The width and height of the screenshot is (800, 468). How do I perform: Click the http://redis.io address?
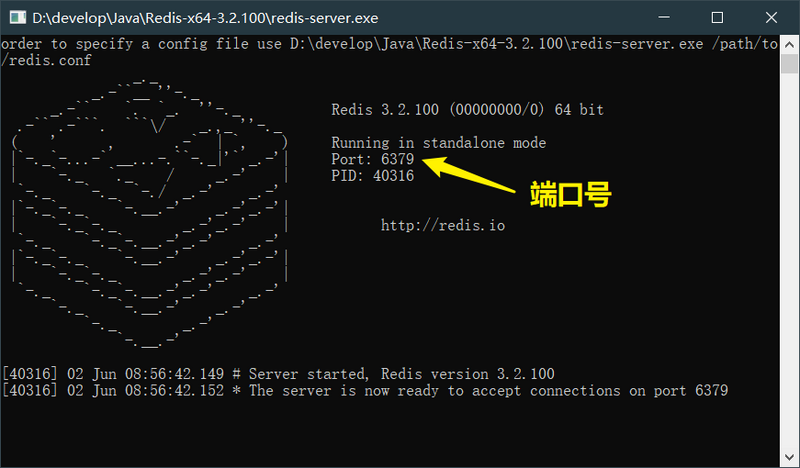click(x=443, y=226)
